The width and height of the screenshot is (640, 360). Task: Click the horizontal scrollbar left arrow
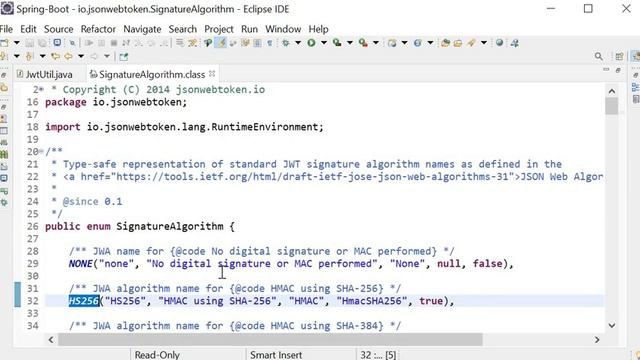51,339
